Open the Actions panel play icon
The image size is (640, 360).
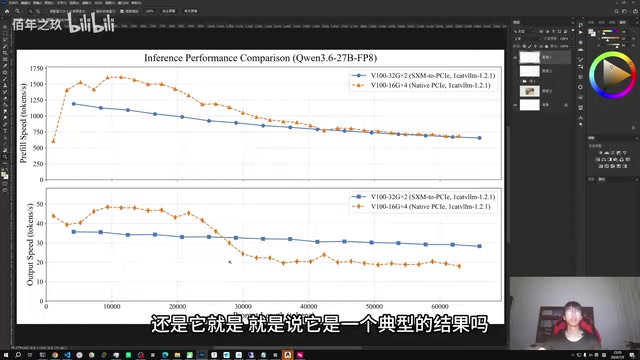click(x=581, y=32)
